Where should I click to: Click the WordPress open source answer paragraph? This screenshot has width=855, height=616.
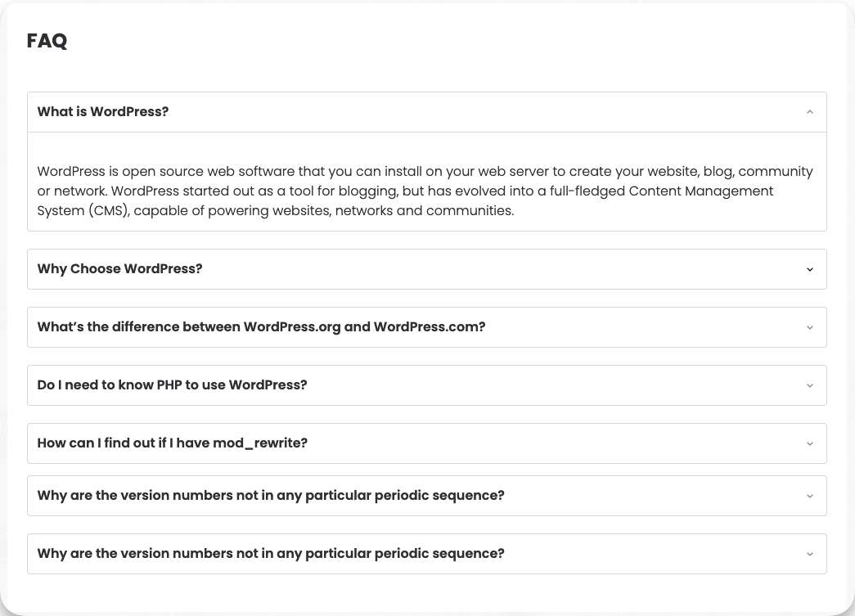[x=425, y=191]
